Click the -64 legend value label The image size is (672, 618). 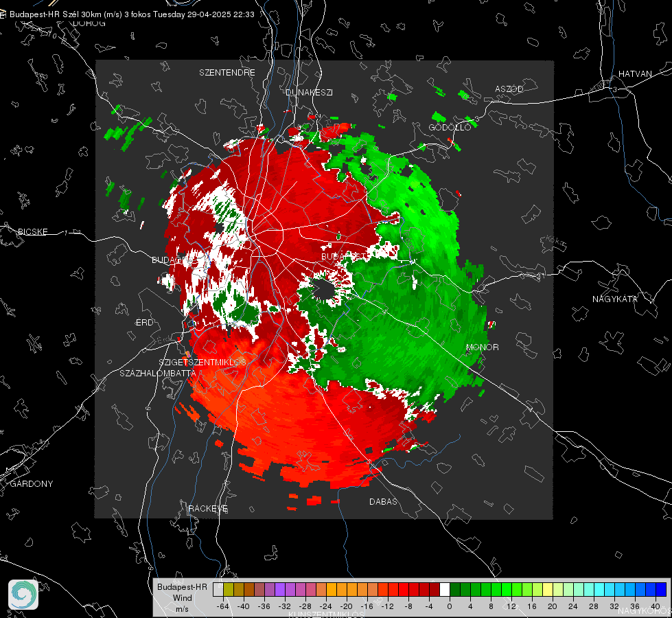click(x=222, y=606)
